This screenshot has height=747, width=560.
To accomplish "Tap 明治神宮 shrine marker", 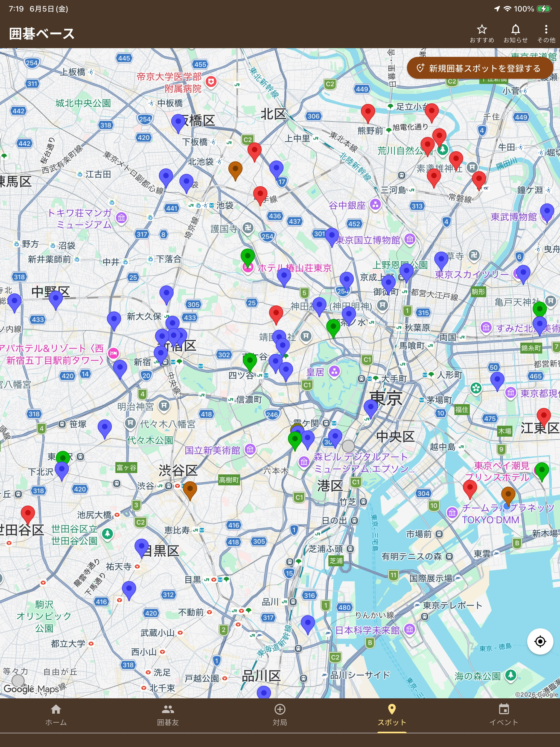I will (x=164, y=405).
